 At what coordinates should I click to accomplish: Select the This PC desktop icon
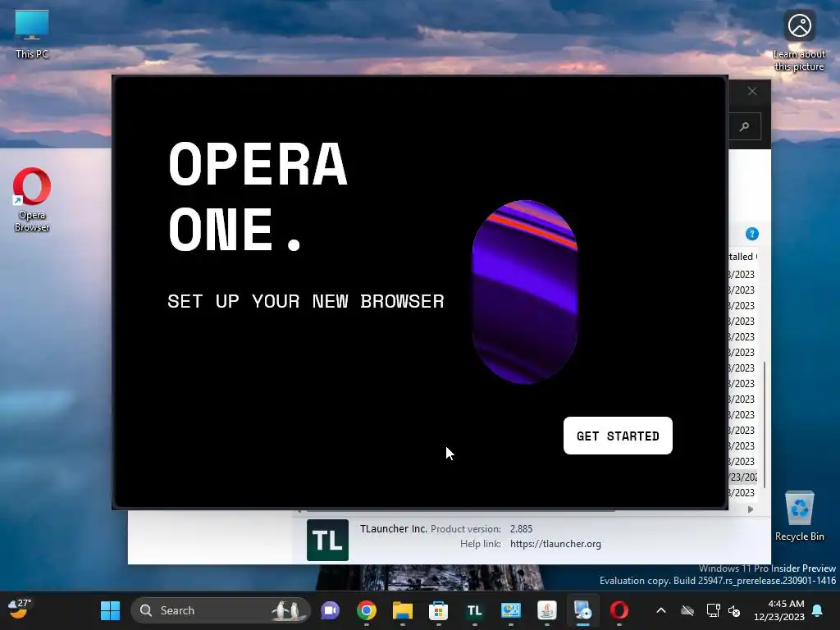point(32,33)
